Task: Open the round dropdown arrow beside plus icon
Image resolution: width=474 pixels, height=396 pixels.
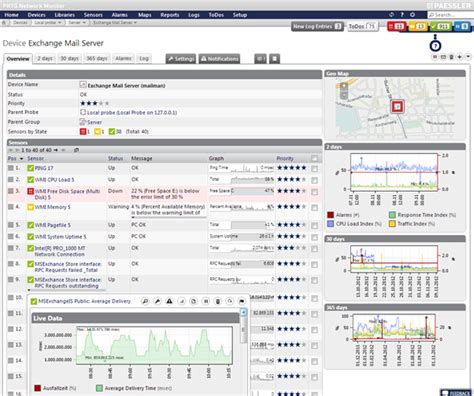Action: 468,57
